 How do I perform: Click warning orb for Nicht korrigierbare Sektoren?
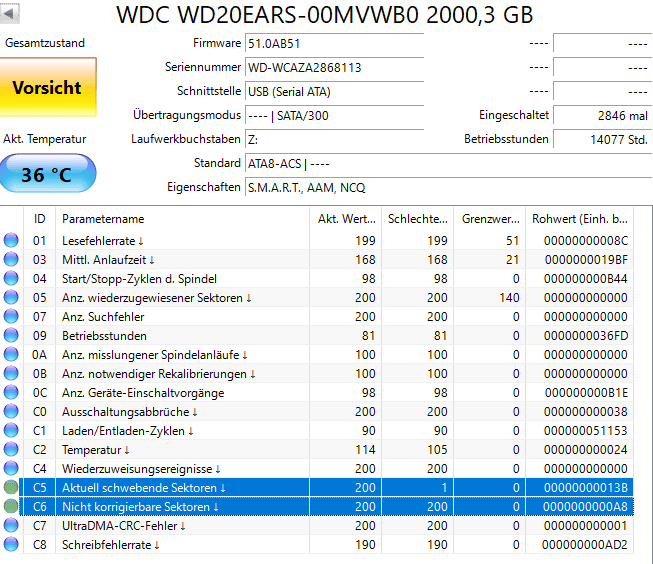pos(11,507)
